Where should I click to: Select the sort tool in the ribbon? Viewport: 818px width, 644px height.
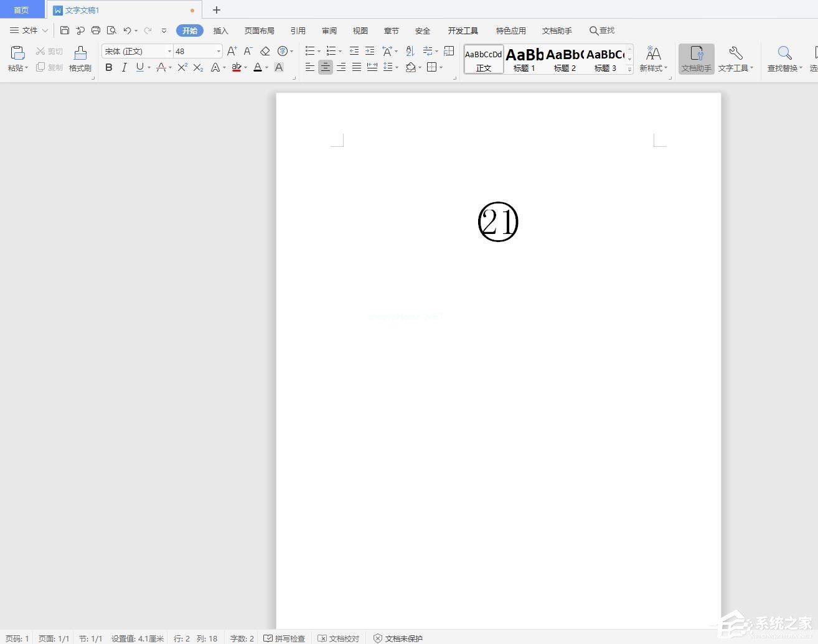pyautogui.click(x=410, y=51)
